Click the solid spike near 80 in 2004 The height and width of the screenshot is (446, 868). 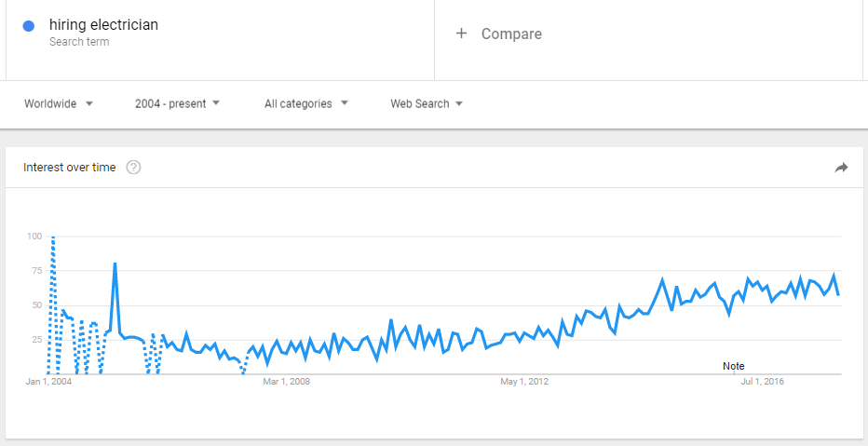coord(115,264)
